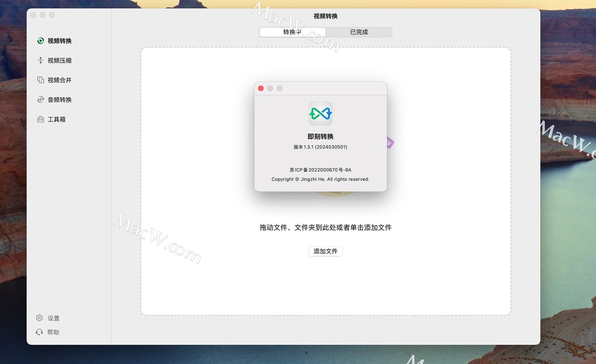Click the 即刻转换 app logo in the about dialog
The height and width of the screenshot is (364, 596).
pos(320,114)
